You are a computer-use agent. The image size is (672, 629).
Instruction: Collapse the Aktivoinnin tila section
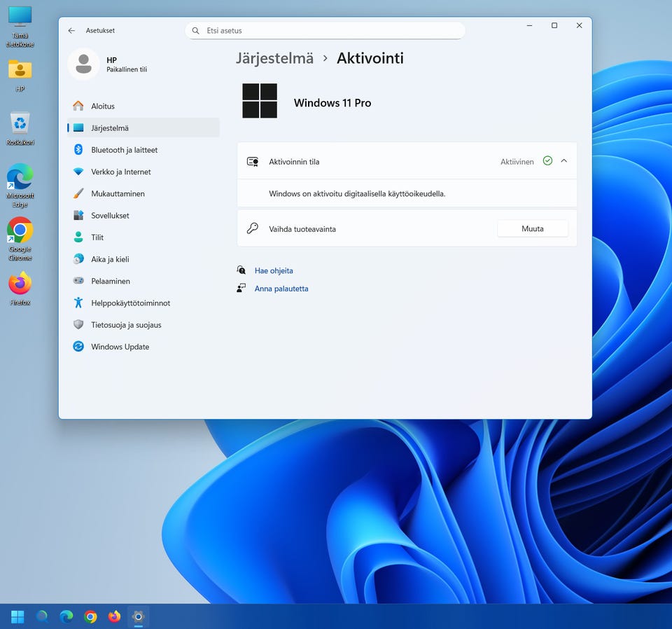pos(564,161)
